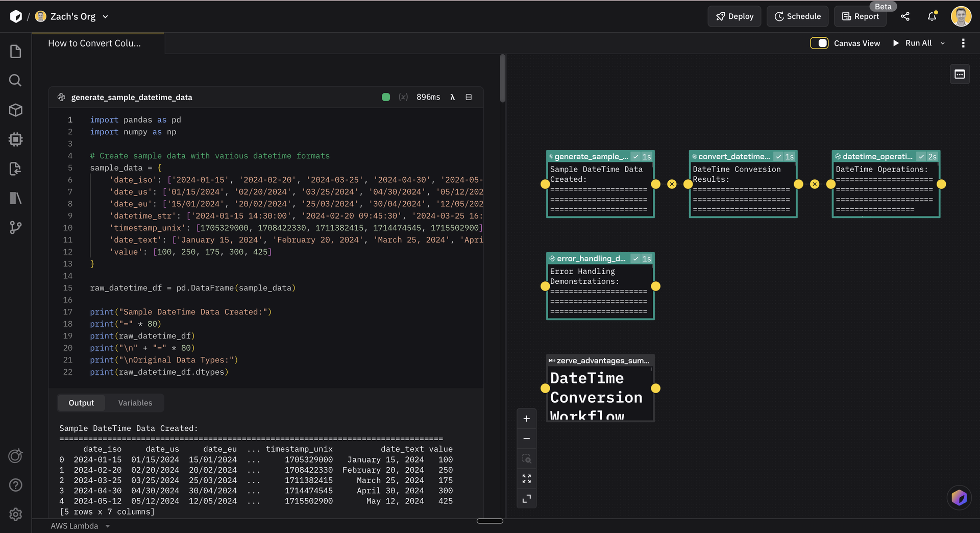Open the library books icon in sidebar
This screenshot has width=980, height=533.
(x=16, y=198)
